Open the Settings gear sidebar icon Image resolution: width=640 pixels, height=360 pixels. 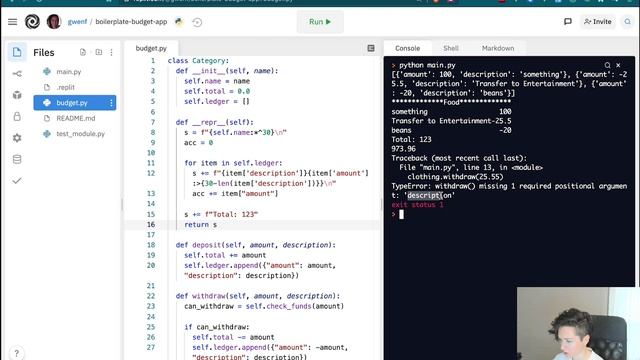(17, 138)
